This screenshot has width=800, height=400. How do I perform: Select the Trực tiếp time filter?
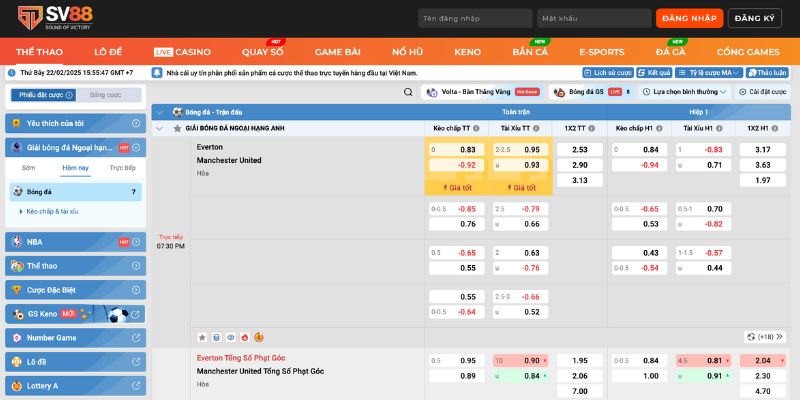pos(122,168)
